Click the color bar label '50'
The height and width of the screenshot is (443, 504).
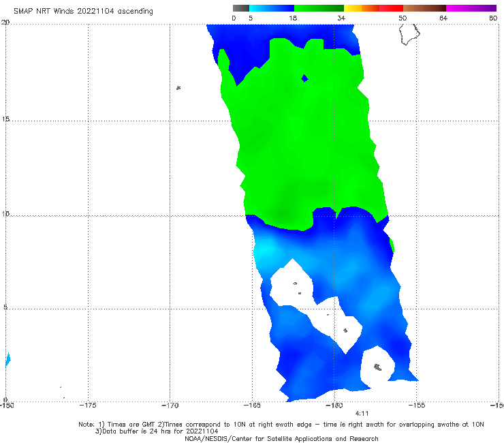(x=403, y=18)
